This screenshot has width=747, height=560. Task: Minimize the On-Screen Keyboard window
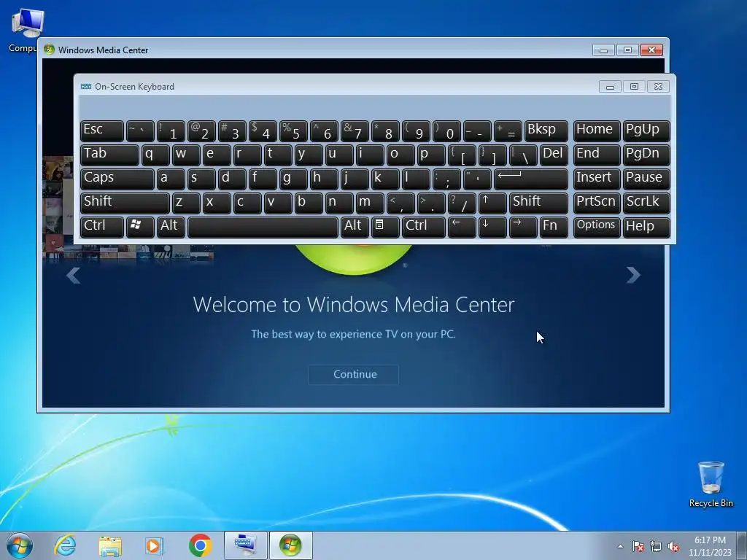click(610, 86)
